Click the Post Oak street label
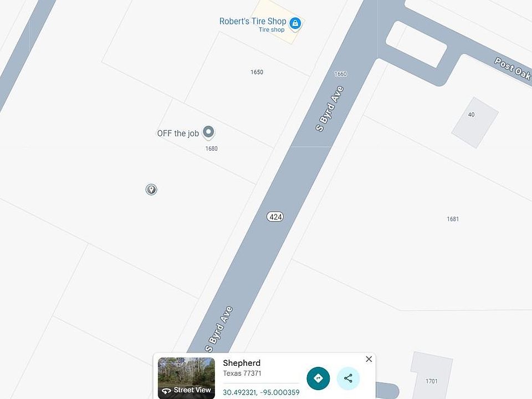Viewport: 532px width, 399px height. coord(512,68)
